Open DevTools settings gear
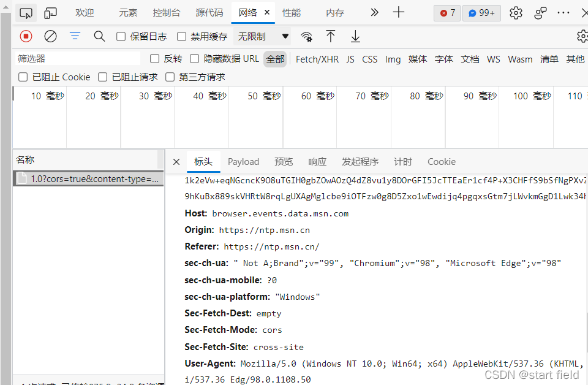Screen dimensions: 588x385 516,13
